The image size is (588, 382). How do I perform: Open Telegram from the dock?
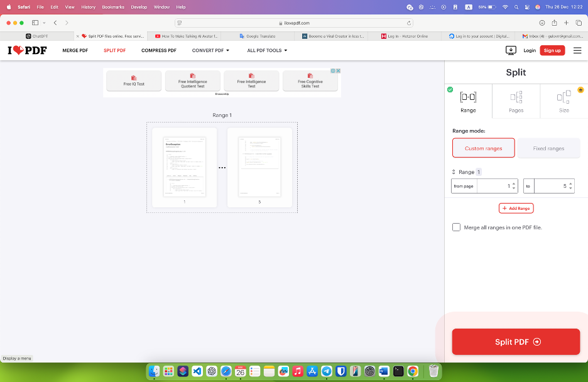click(x=327, y=371)
